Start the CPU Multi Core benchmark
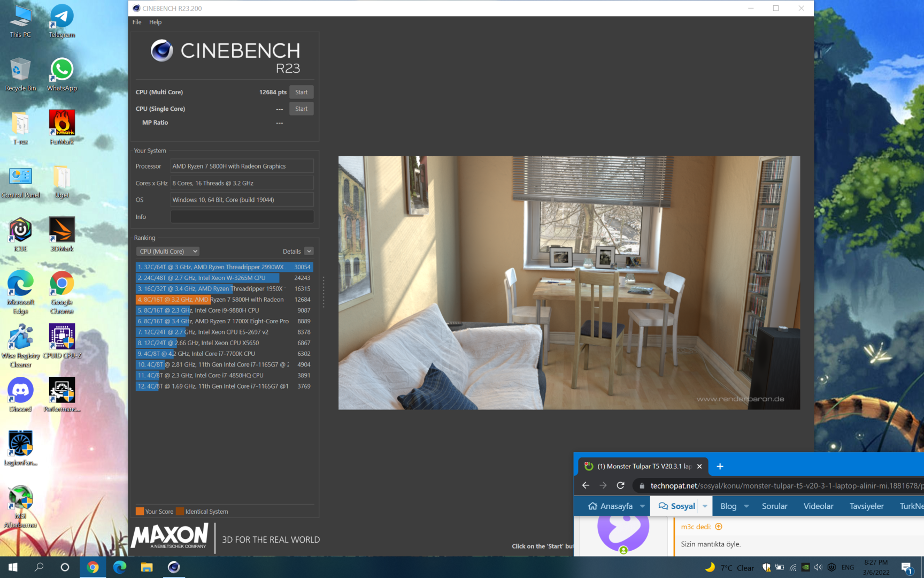The width and height of the screenshot is (924, 578). point(302,92)
